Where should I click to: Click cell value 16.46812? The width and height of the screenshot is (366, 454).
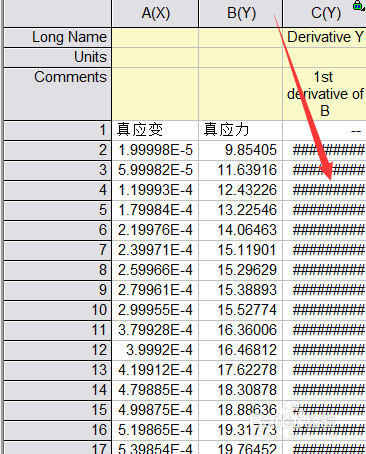tap(241, 350)
